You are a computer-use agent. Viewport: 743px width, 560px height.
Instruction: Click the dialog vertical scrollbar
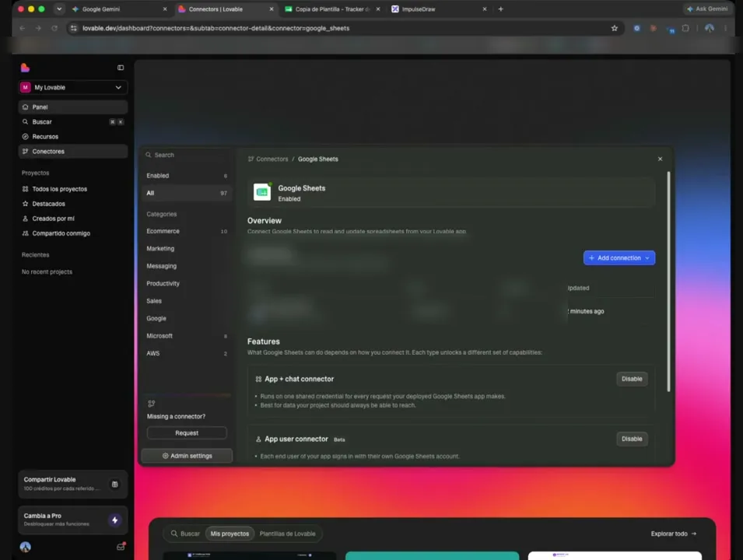pos(668,282)
